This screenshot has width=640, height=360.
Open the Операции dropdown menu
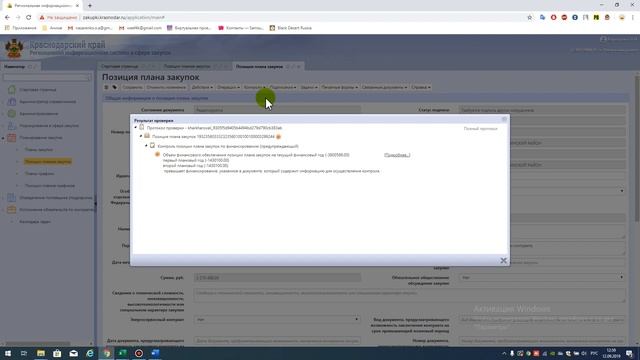point(228,87)
